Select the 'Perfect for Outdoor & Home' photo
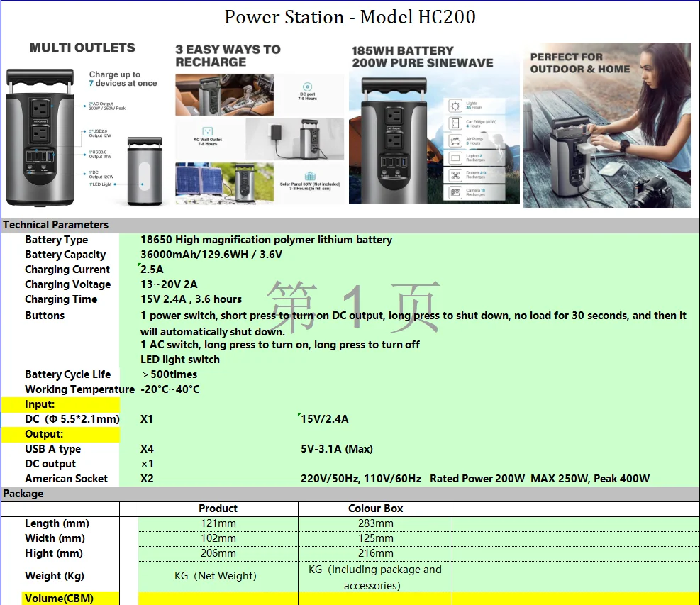This screenshot has width=700, height=605. 607,125
